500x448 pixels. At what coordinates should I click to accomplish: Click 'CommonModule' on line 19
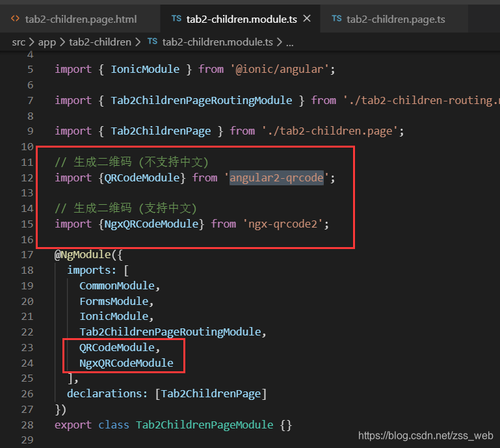coord(117,285)
